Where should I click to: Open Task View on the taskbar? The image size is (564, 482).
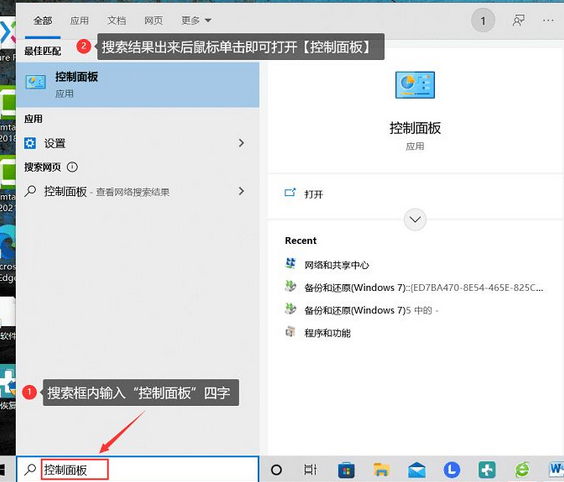point(310,469)
